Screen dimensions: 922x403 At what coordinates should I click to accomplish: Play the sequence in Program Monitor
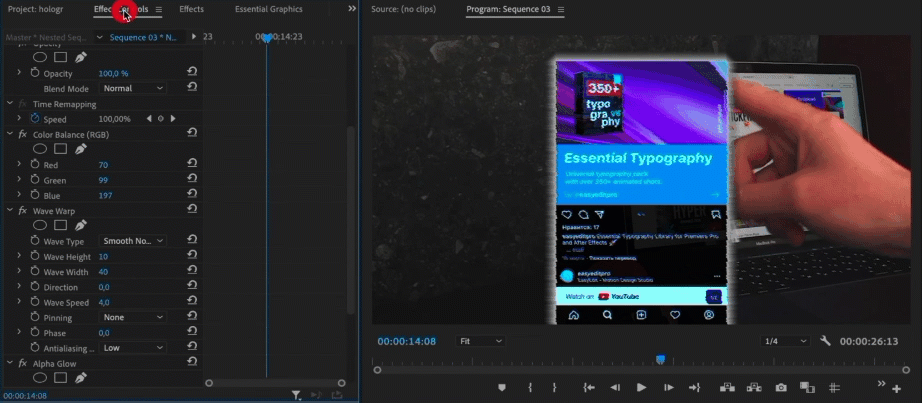pyautogui.click(x=642, y=387)
